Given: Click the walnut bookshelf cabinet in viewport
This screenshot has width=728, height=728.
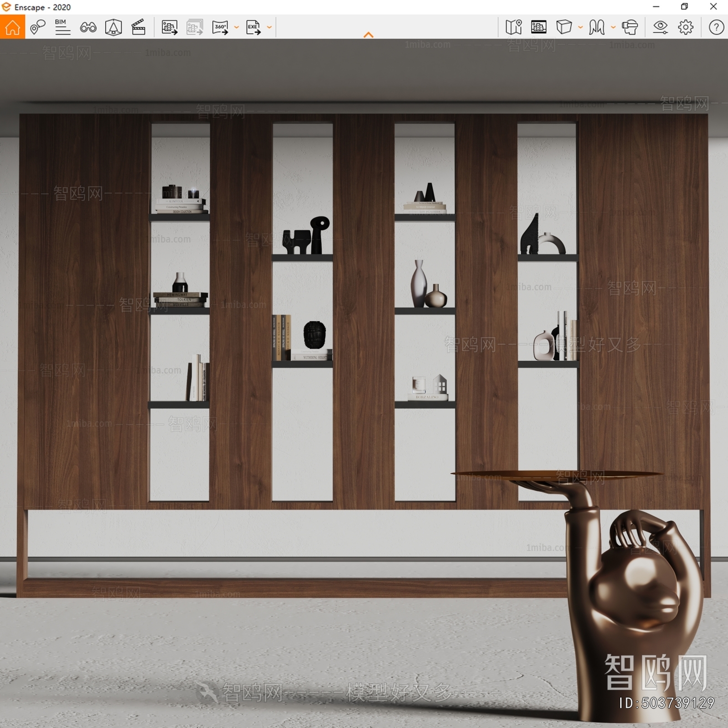Looking at the screenshot, I should coord(364,355).
